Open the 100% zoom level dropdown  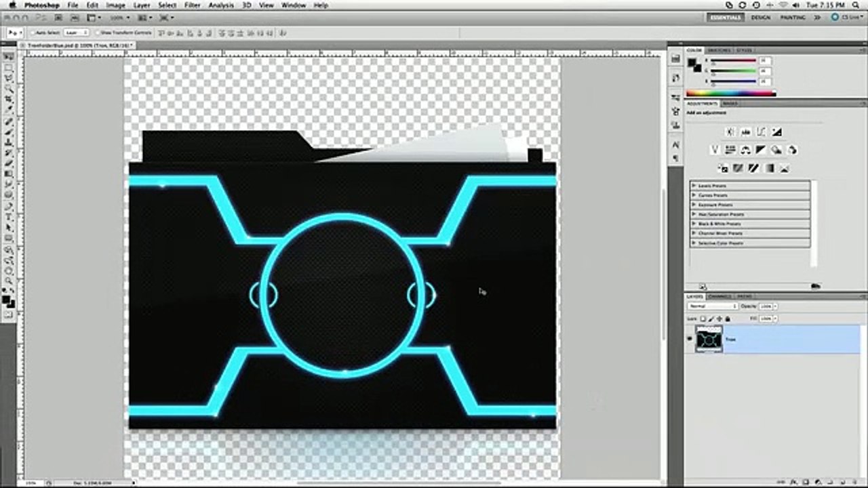click(128, 18)
